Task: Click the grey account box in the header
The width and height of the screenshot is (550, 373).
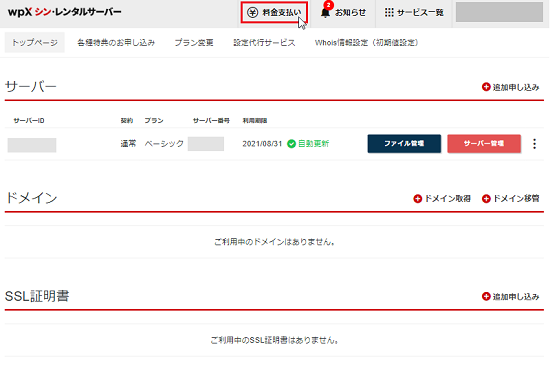Action: tap(499, 12)
